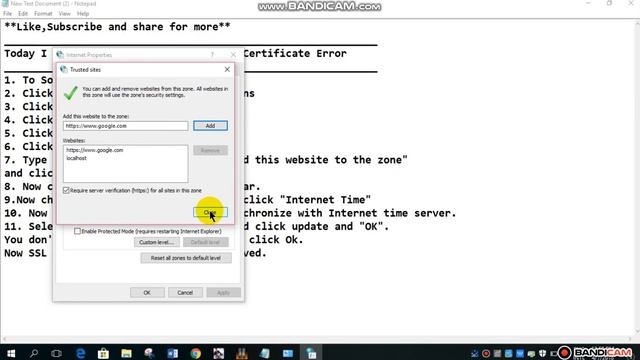The height and width of the screenshot is (360, 640).
Task: Click the line ending "this website to the zone"
Action: (326, 160)
